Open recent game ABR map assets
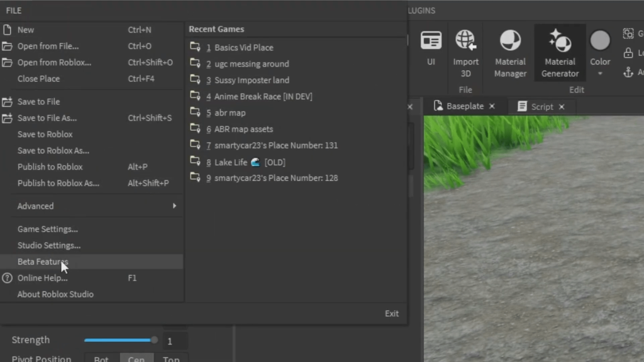Viewport: 644px width, 362px height. [243, 129]
